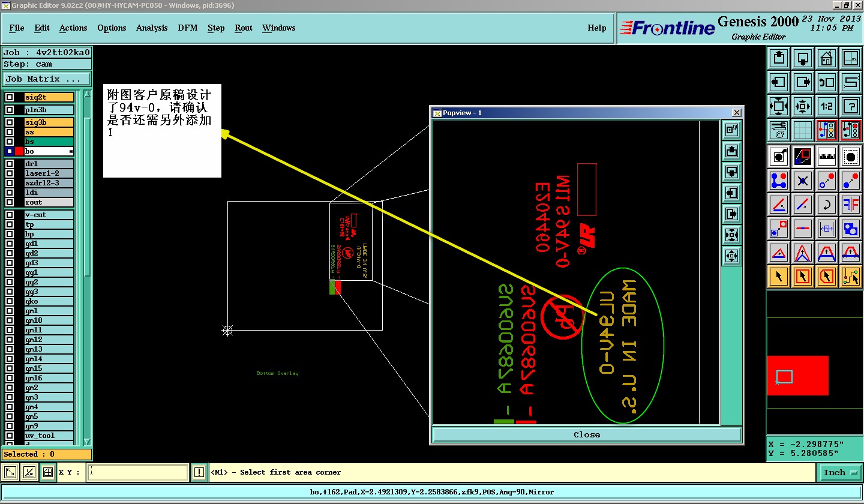The width and height of the screenshot is (864, 504).
Task: Open the Options menu
Action: coord(112,28)
